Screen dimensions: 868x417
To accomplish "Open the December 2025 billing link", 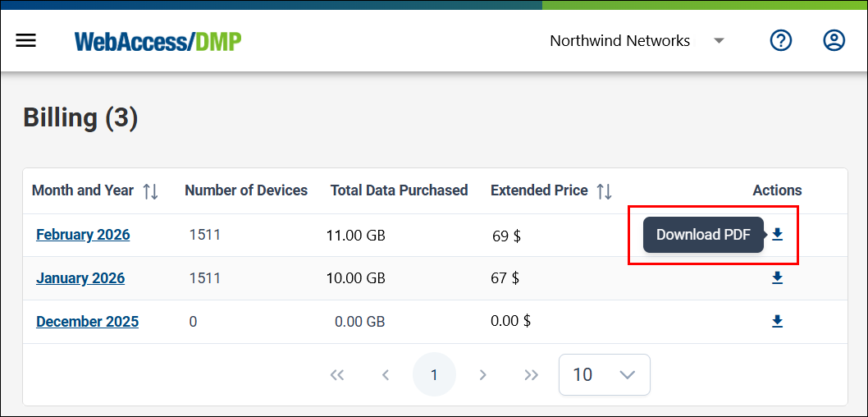I will 88,321.
